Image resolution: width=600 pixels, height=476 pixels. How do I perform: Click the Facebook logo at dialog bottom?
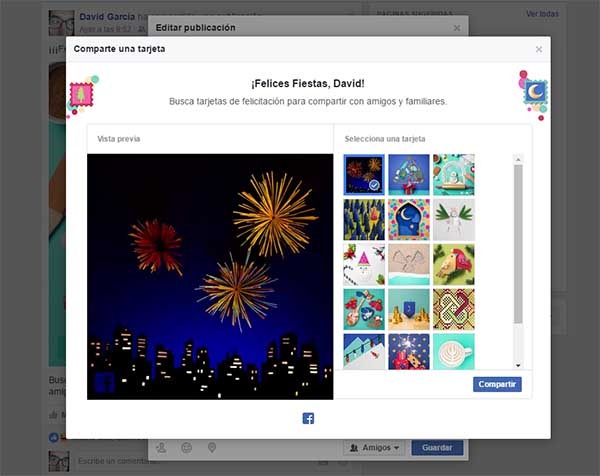pyautogui.click(x=308, y=418)
